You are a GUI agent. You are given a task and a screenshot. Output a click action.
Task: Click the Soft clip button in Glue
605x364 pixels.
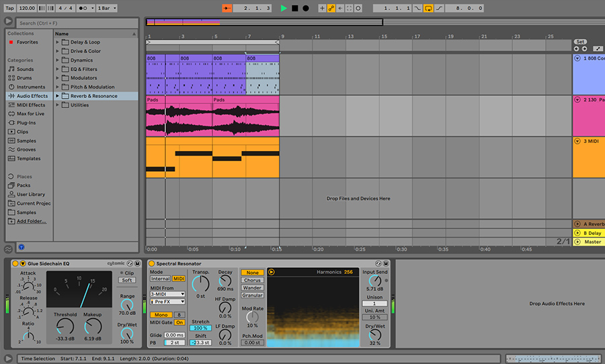tap(127, 280)
